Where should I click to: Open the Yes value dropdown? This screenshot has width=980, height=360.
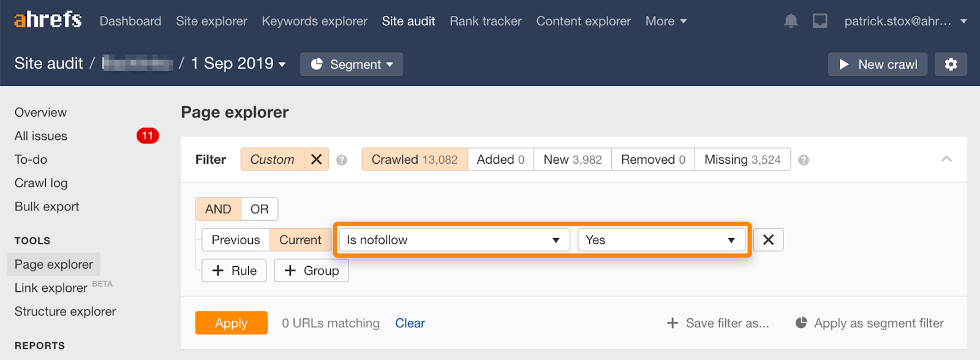[x=661, y=240]
